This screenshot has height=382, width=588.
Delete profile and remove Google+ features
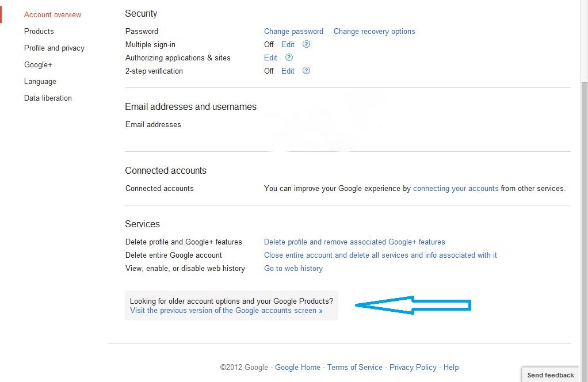tap(354, 242)
